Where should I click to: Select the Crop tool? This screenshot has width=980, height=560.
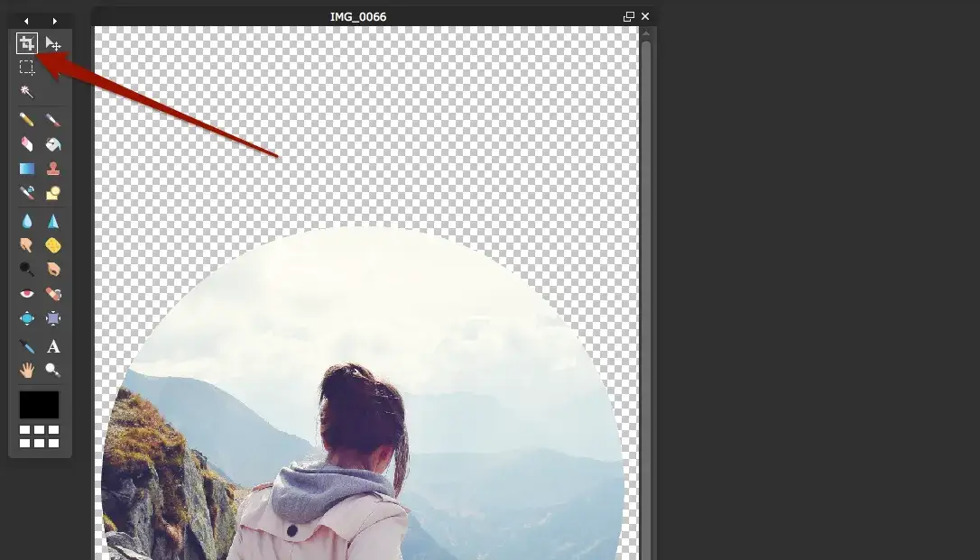tap(27, 43)
